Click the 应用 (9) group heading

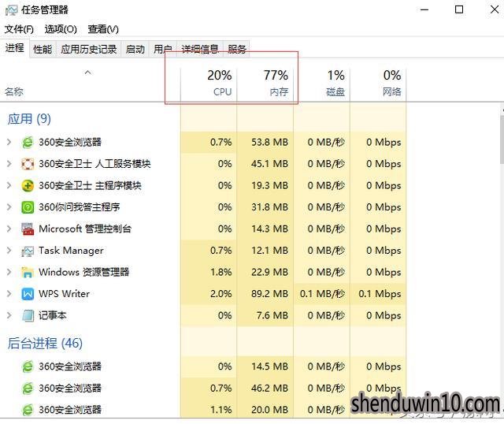[29, 119]
